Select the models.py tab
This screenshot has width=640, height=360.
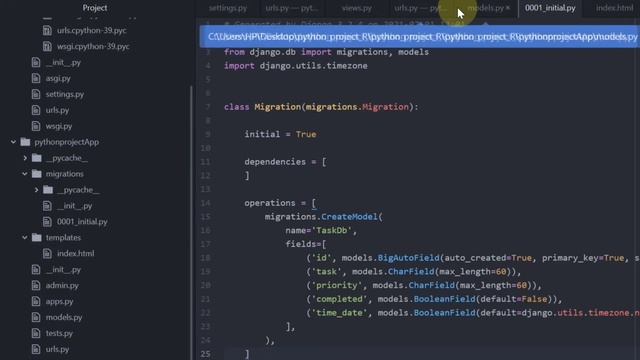coord(485,8)
